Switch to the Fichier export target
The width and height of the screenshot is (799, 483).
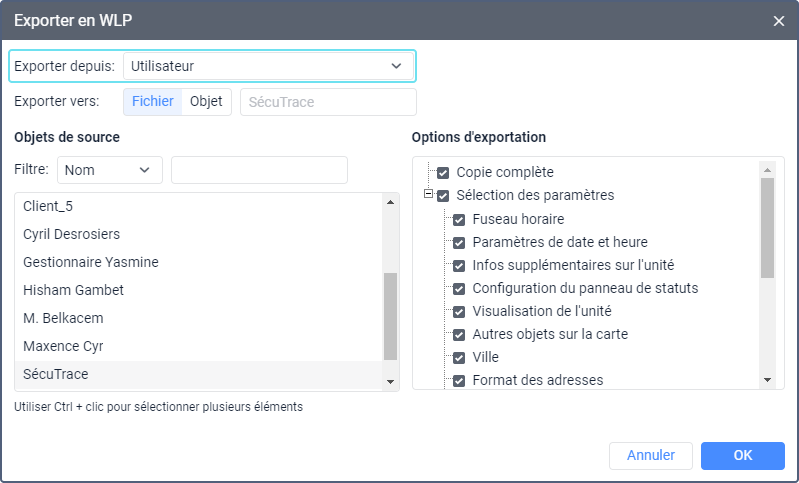coord(153,101)
